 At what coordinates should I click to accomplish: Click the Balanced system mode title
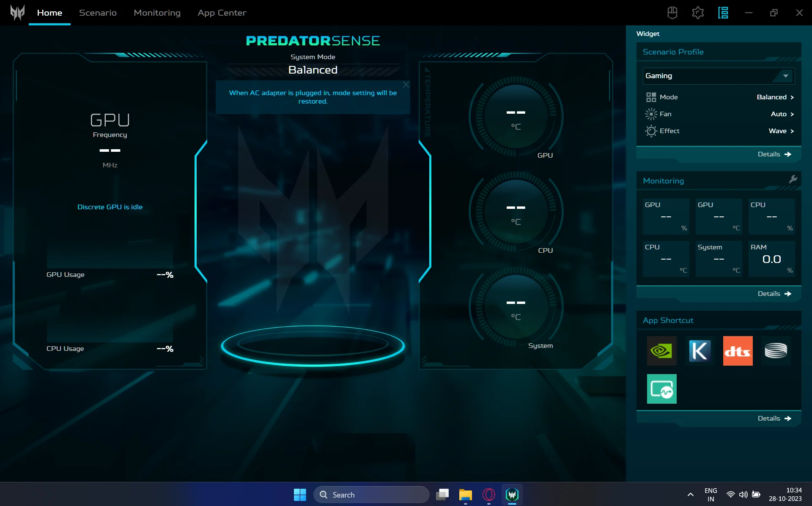coord(313,70)
